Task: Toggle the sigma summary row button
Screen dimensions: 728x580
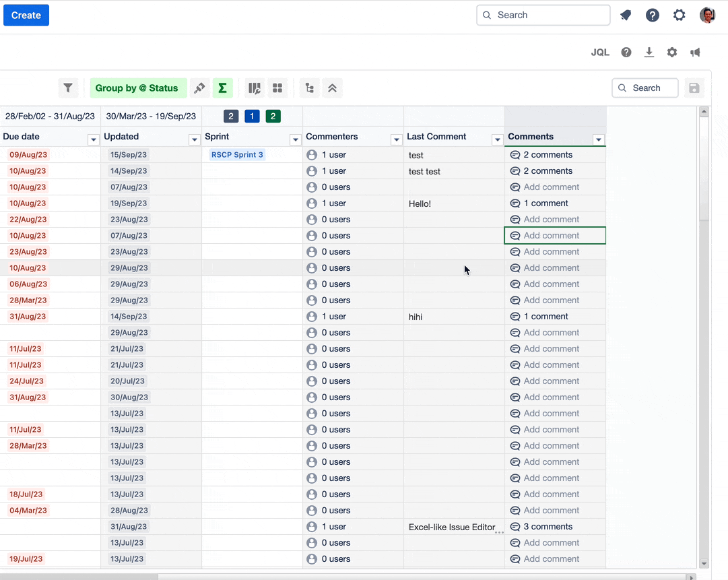Action: (222, 88)
